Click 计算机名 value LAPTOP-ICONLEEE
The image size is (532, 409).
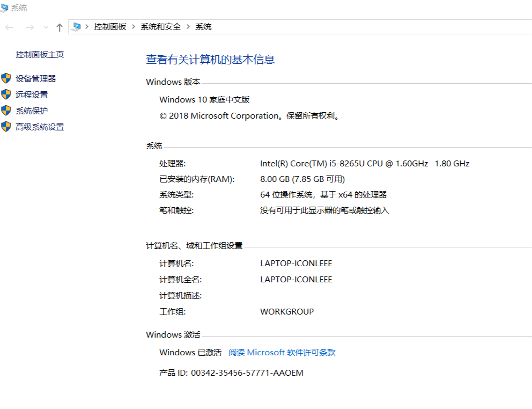(296, 264)
